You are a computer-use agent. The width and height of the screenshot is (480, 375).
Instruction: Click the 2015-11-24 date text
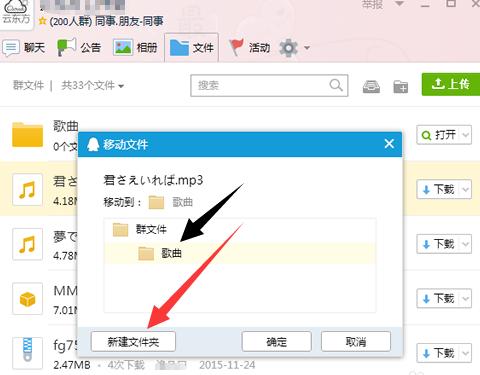[x=227, y=365]
